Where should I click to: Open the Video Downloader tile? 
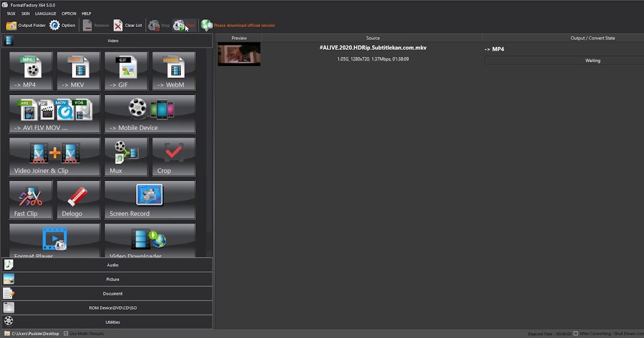click(150, 240)
